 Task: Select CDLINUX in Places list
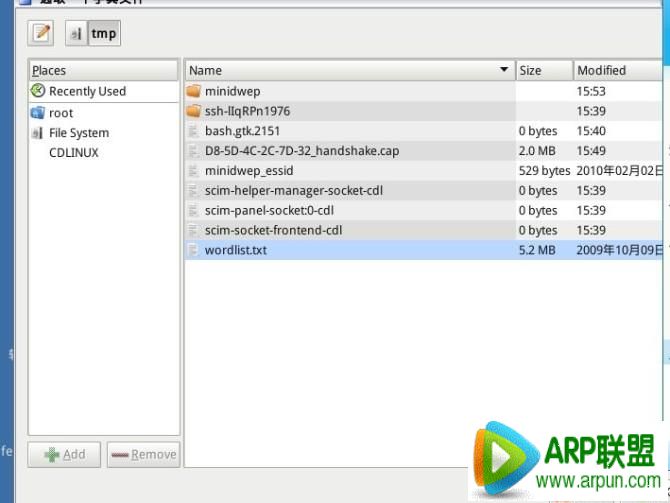[73, 153]
